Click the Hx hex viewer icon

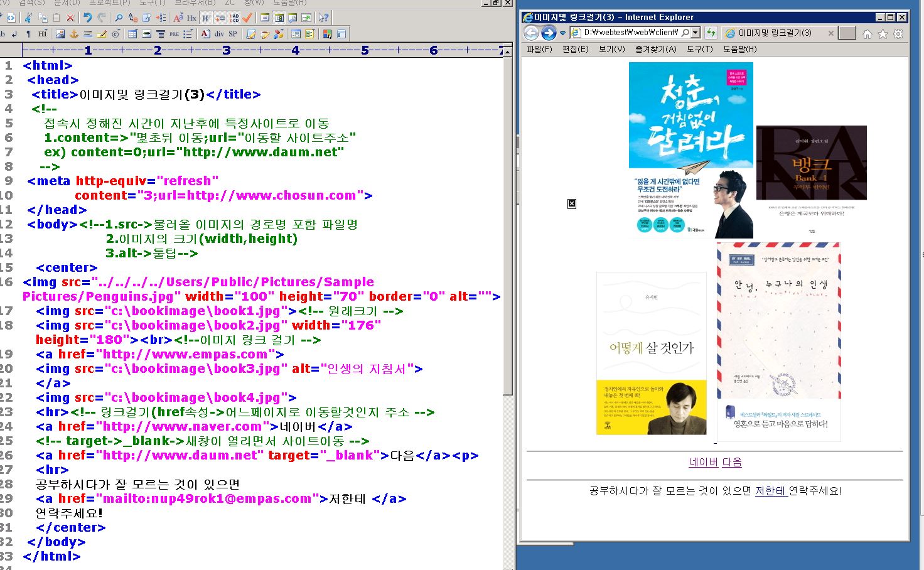tap(191, 18)
